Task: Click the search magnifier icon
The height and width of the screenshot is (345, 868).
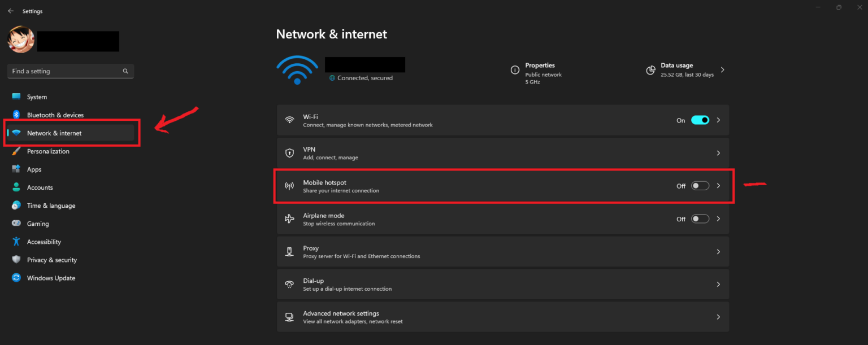Action: pos(125,71)
